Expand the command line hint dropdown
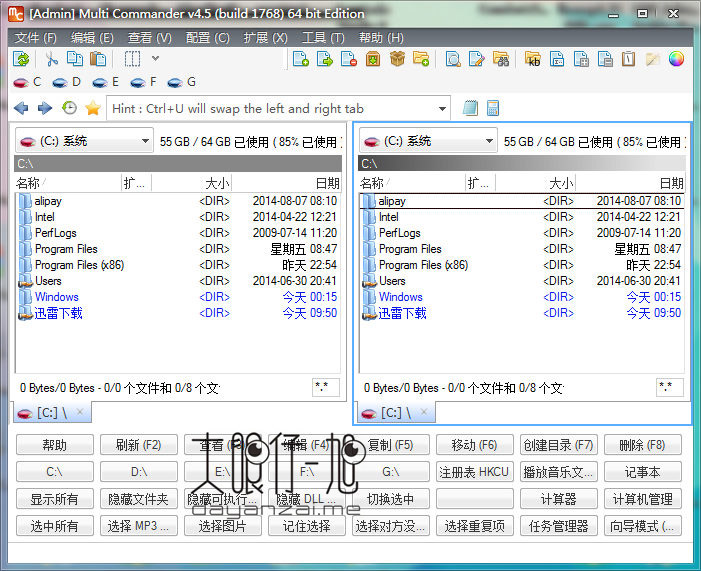Viewport: 701px width, 571px height. [x=442, y=109]
